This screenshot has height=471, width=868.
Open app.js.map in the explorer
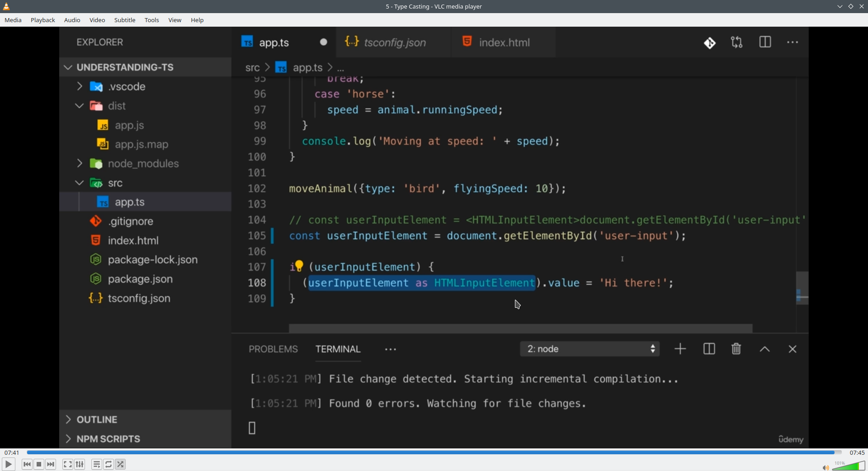point(146,145)
